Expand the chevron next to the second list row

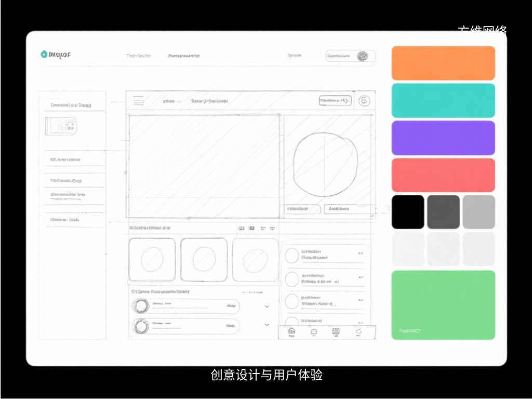pyautogui.click(x=267, y=326)
